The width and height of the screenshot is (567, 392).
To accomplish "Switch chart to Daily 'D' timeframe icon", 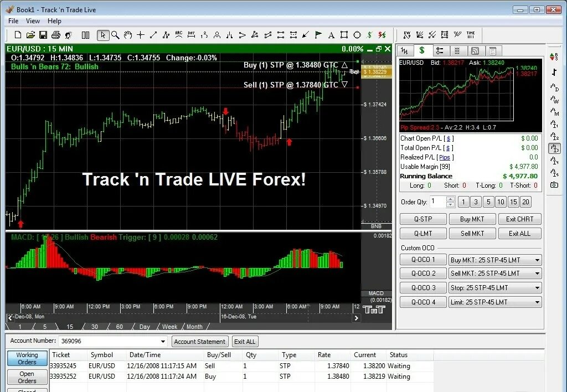I will (554, 88).
